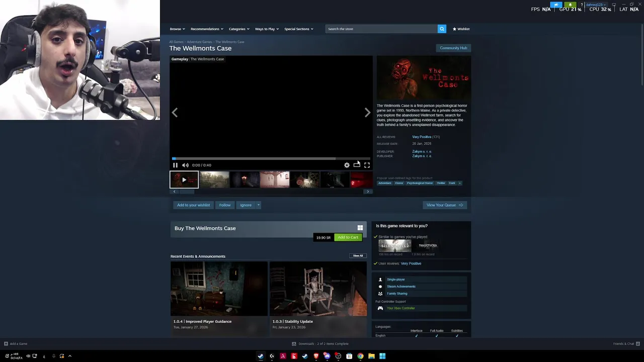Screen dimensions: 644x362
Task: Click Steam Big Picture mode monitor icon
Action: (614, 5)
